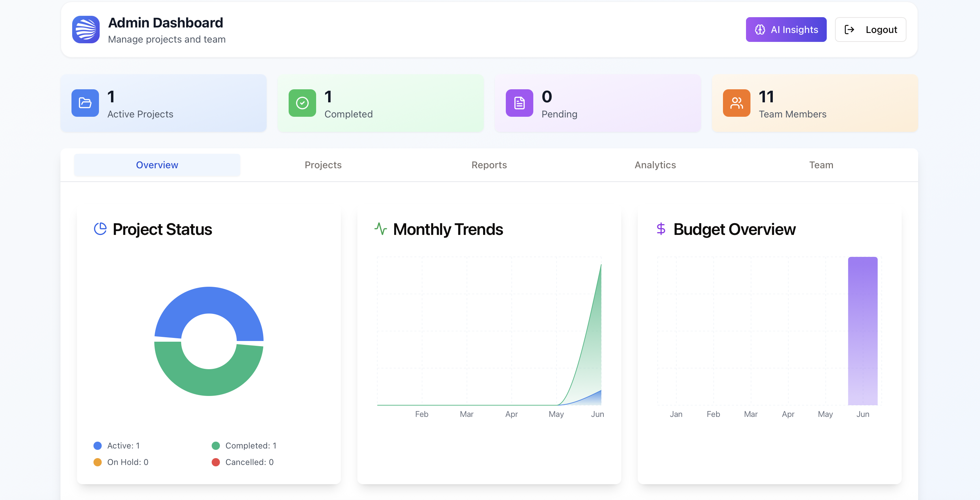Click the 'Project Status' card title

click(x=162, y=229)
